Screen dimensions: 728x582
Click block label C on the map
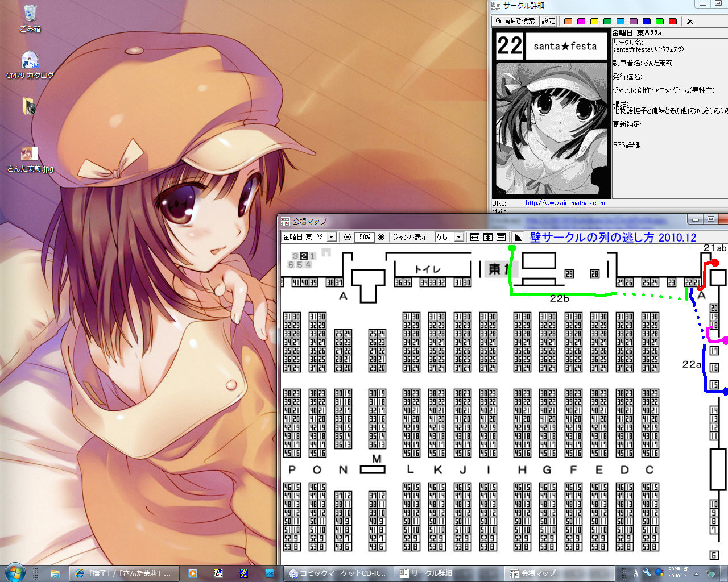[x=650, y=470]
